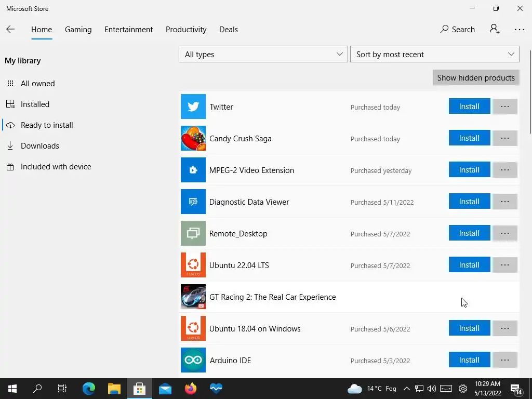This screenshot has height=399, width=532.
Task: Open Search in Microsoft Store
Action: click(457, 30)
